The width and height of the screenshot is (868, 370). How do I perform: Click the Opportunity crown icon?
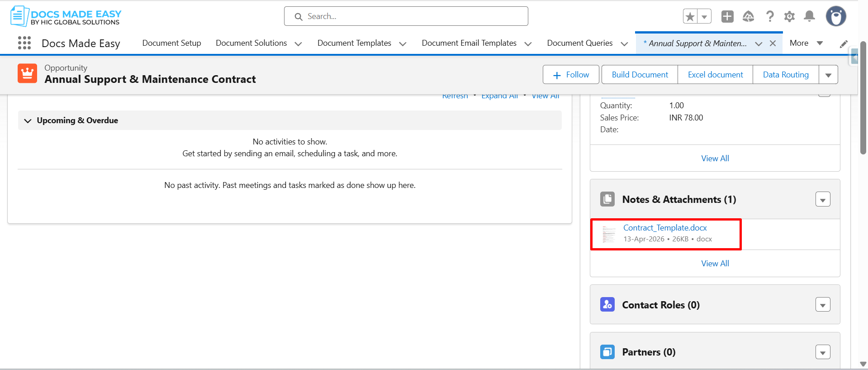[28, 73]
